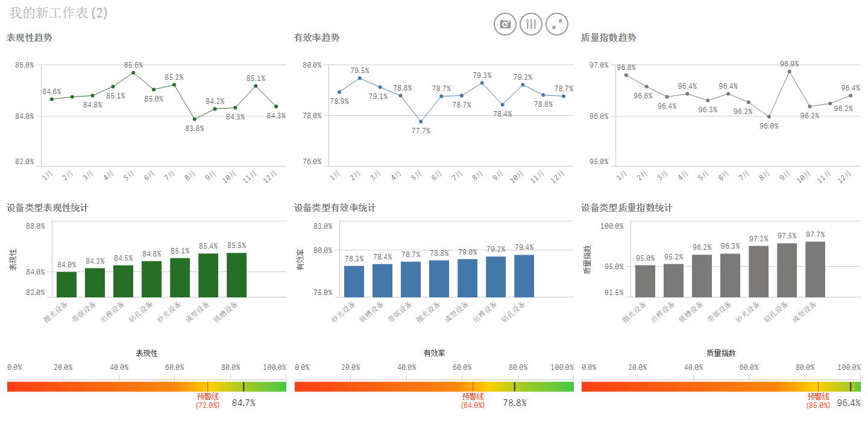
Task: Select the 有效率趋势 chart title
Action: (x=316, y=37)
